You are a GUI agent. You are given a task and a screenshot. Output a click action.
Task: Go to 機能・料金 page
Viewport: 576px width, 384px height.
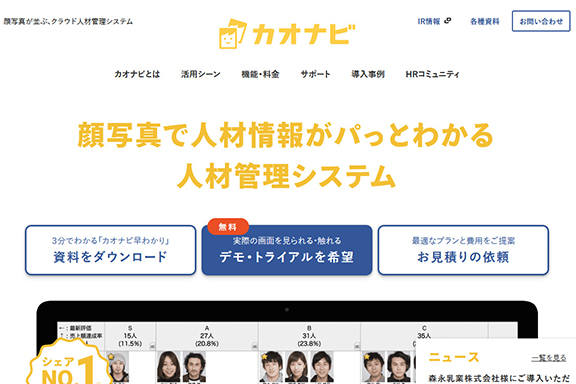point(260,74)
